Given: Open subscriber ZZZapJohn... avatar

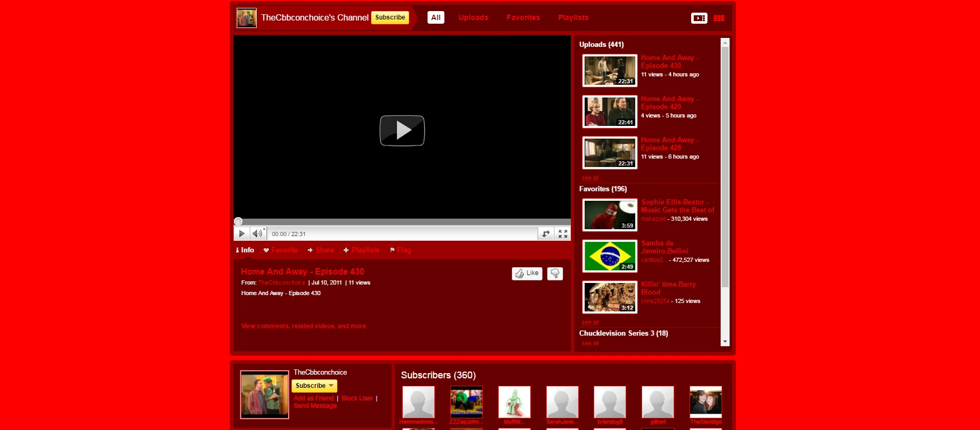Looking at the screenshot, I should (467, 402).
